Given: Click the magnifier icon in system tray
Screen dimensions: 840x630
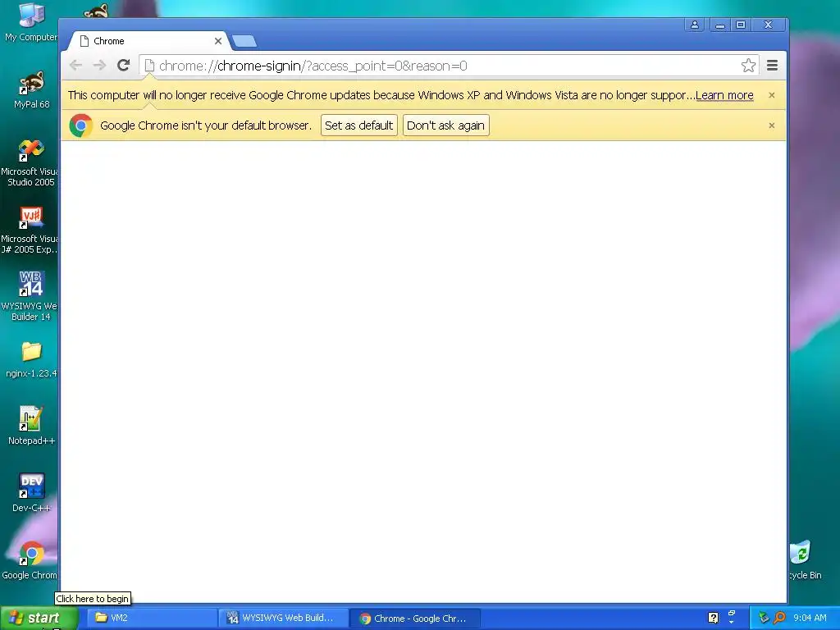Looking at the screenshot, I should point(779,618).
